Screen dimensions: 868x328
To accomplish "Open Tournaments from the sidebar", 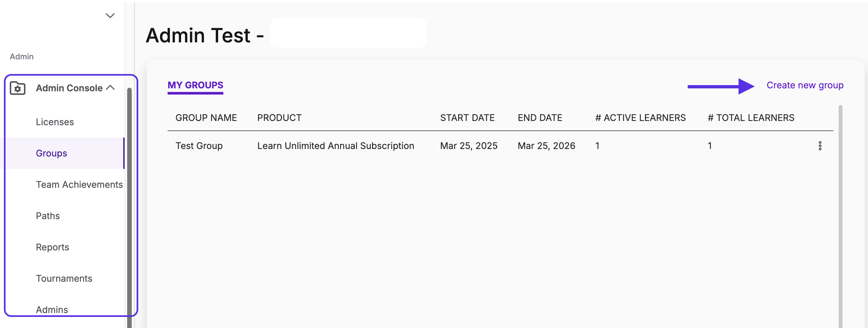I will click(64, 279).
